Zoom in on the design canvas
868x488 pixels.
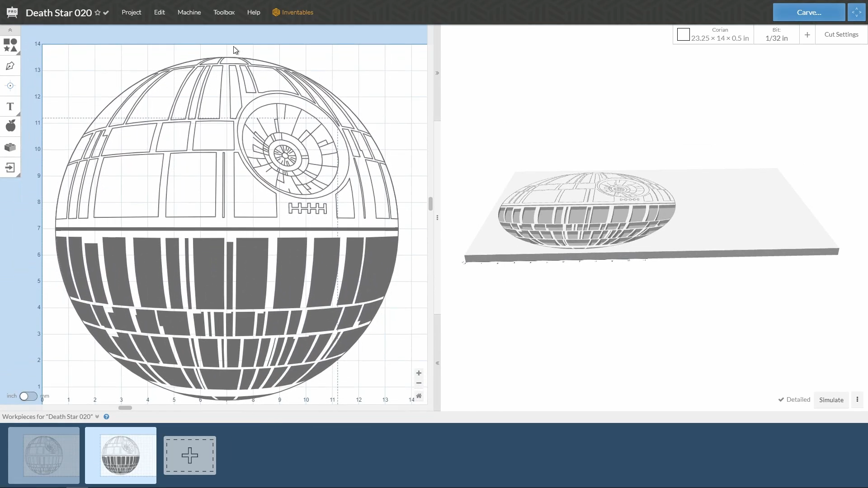(419, 373)
